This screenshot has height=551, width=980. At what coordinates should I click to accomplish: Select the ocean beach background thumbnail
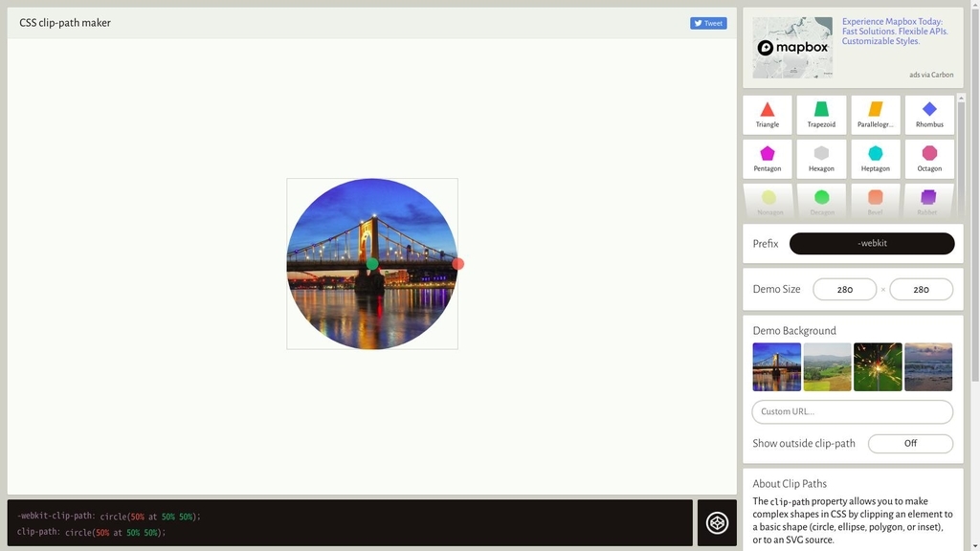(928, 366)
